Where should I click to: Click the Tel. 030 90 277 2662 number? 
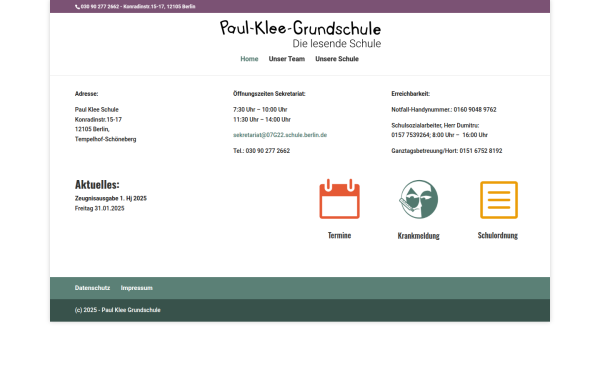267,151
